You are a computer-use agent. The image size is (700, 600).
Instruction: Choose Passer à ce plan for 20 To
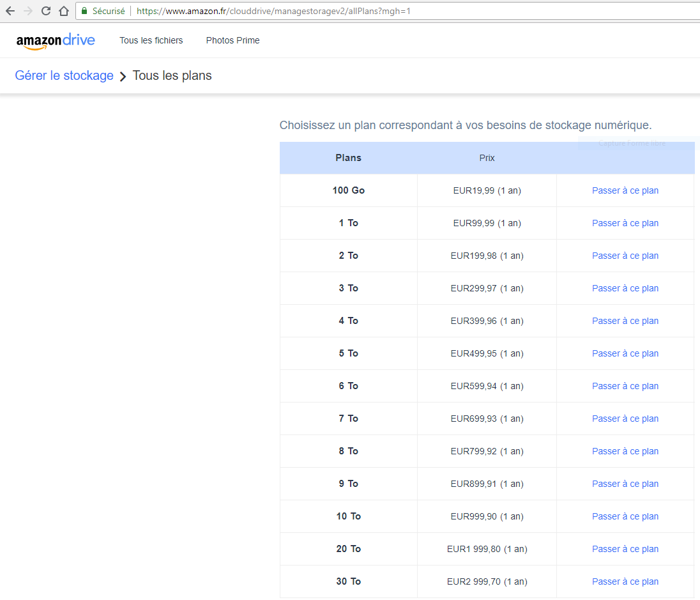point(625,549)
